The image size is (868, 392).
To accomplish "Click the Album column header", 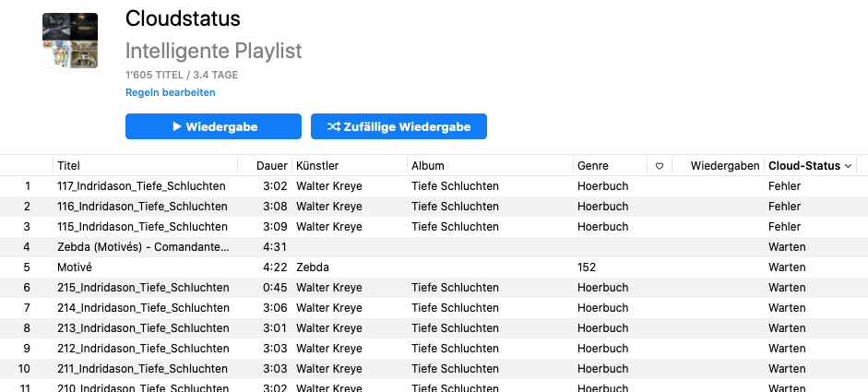I will [x=428, y=166].
